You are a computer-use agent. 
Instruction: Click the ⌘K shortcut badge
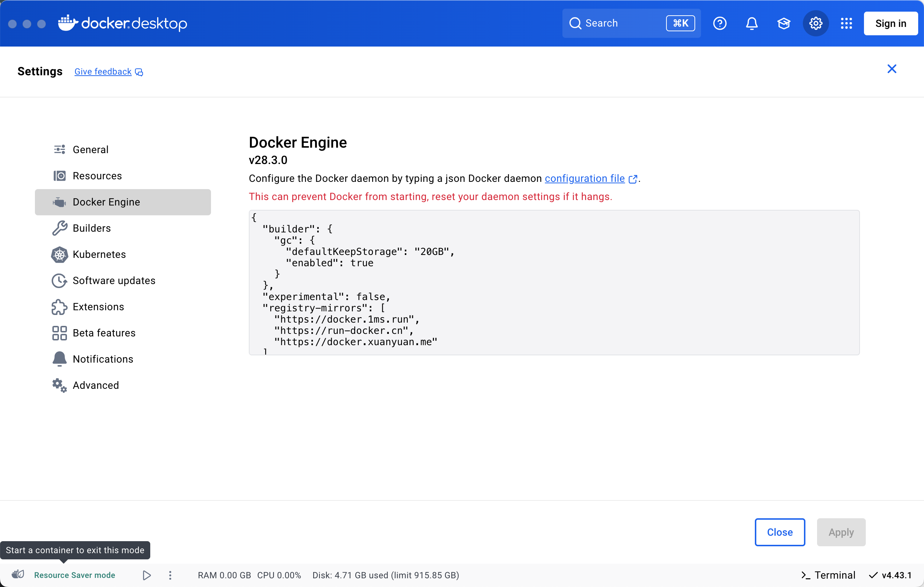coord(680,23)
